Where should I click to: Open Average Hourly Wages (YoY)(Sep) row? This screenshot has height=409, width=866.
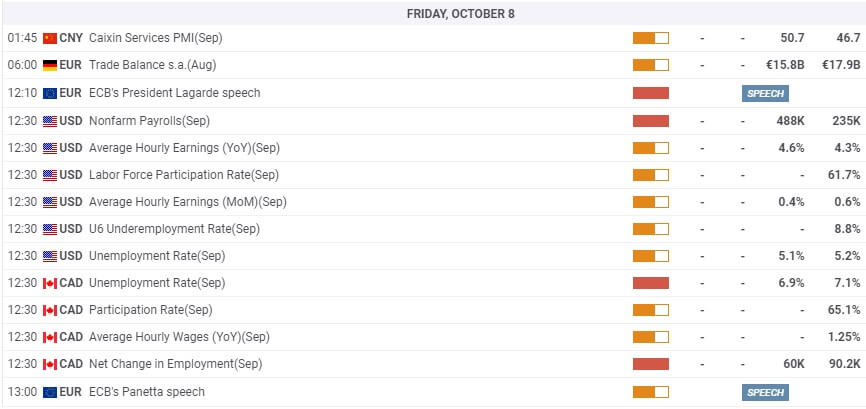(433, 337)
